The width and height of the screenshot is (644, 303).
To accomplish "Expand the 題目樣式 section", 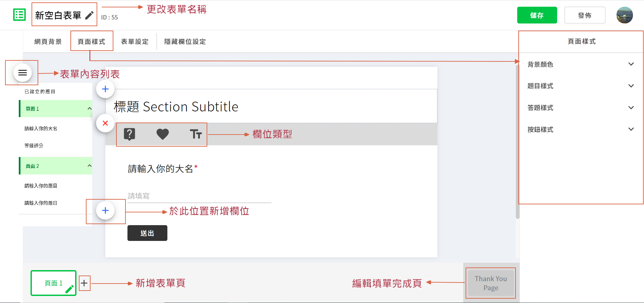I will point(631,86).
